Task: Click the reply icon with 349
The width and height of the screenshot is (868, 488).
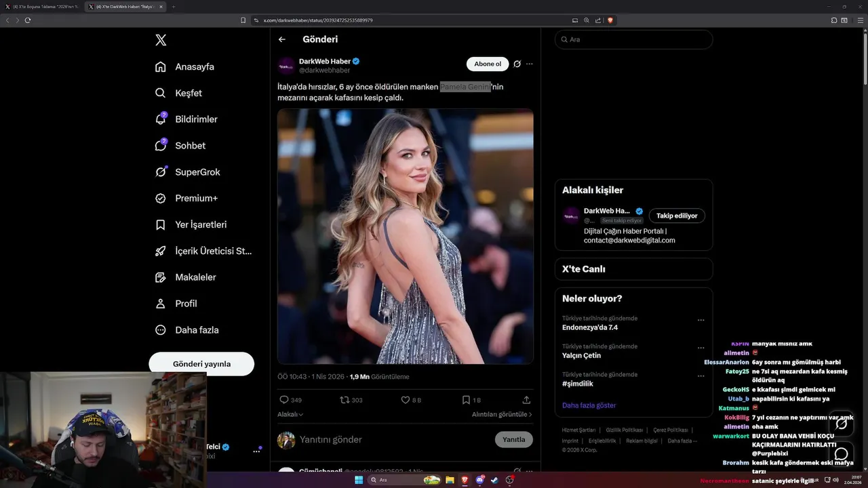Action: (x=284, y=400)
